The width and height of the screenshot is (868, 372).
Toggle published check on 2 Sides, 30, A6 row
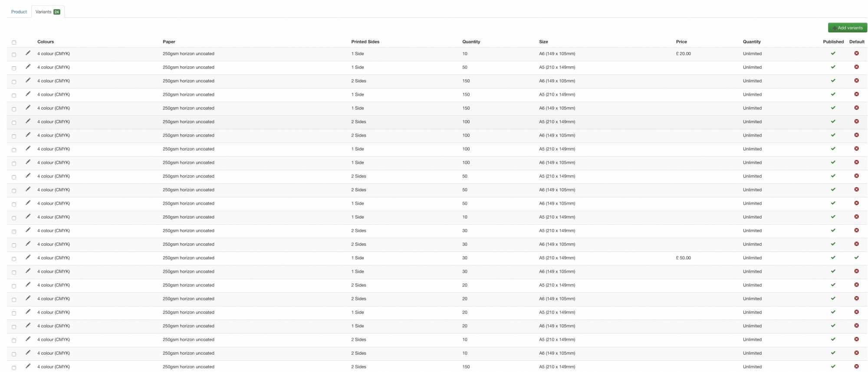click(833, 244)
